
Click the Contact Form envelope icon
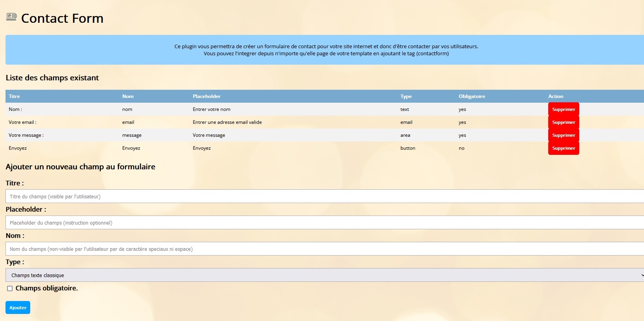11,17
